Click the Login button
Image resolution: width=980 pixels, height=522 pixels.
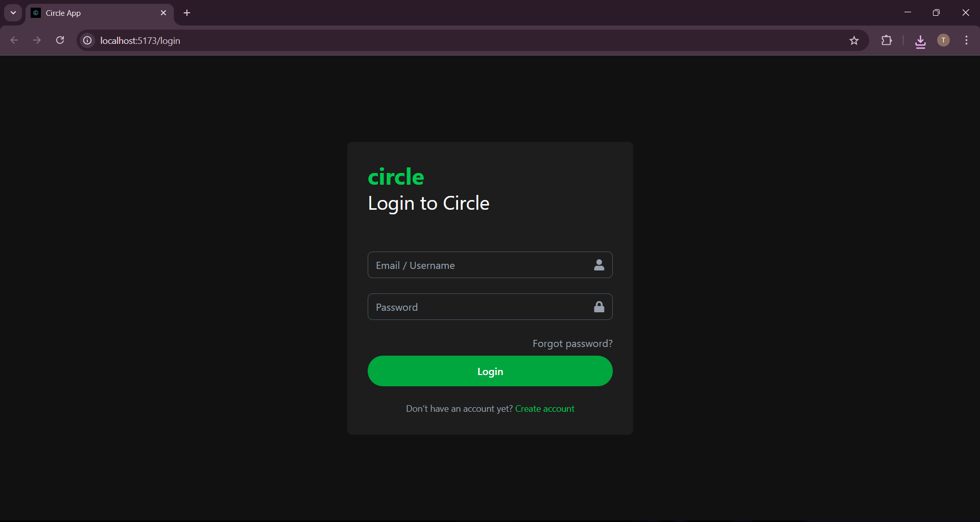point(490,371)
